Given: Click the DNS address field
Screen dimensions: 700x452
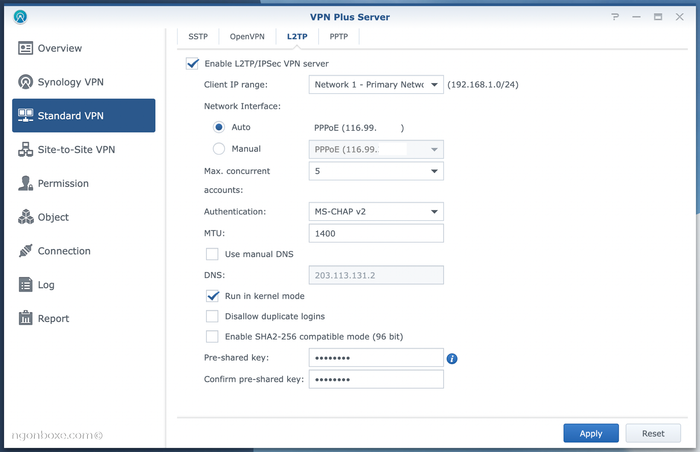Looking at the screenshot, I should (376, 275).
